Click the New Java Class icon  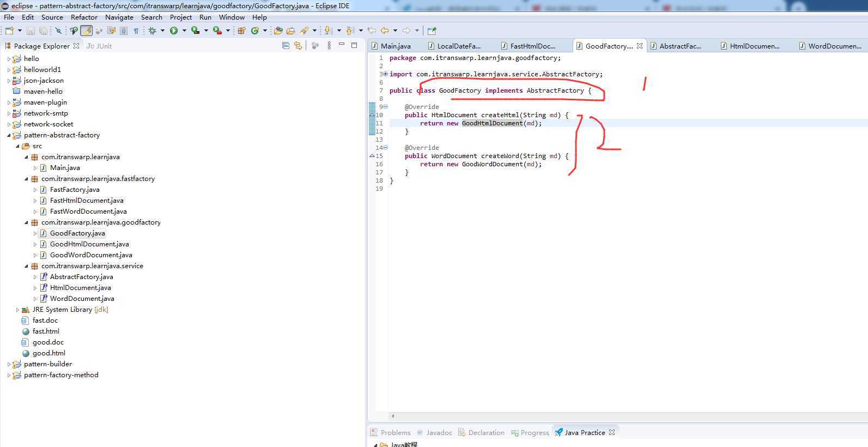pos(254,31)
